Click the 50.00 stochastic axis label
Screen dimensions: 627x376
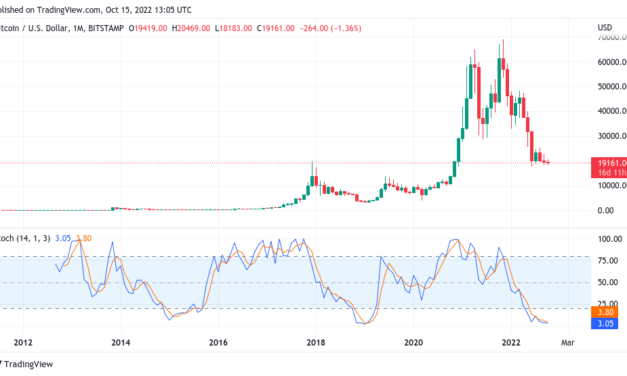pyautogui.click(x=608, y=282)
